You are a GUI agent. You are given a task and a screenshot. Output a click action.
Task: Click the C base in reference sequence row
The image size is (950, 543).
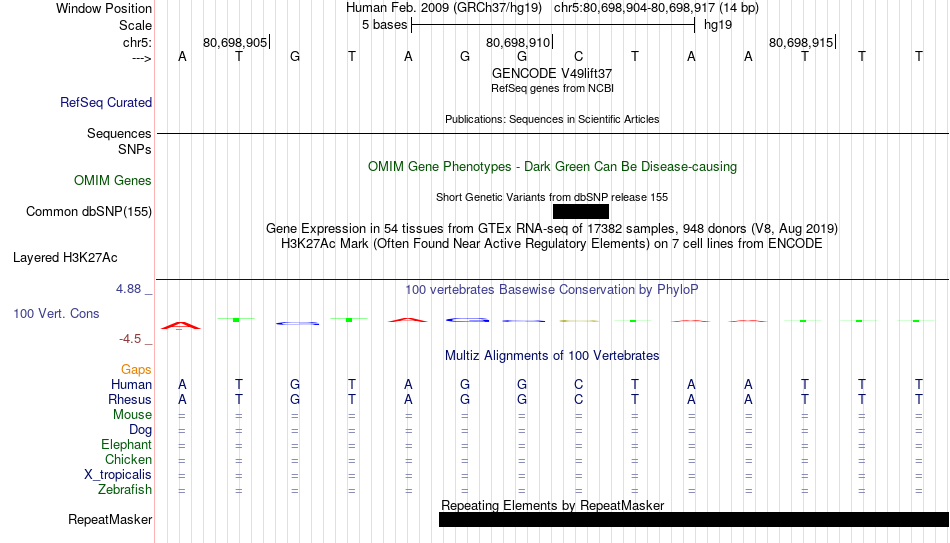tap(579, 56)
